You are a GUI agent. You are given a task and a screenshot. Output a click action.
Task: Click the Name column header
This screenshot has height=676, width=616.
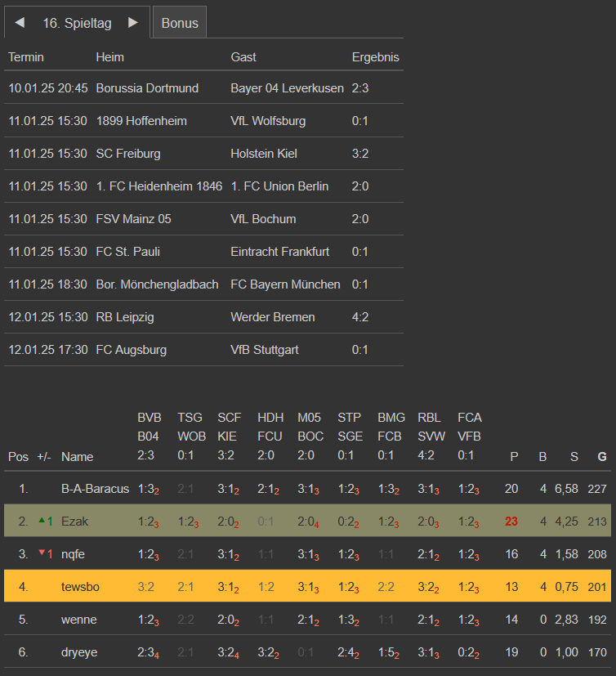pyautogui.click(x=77, y=456)
